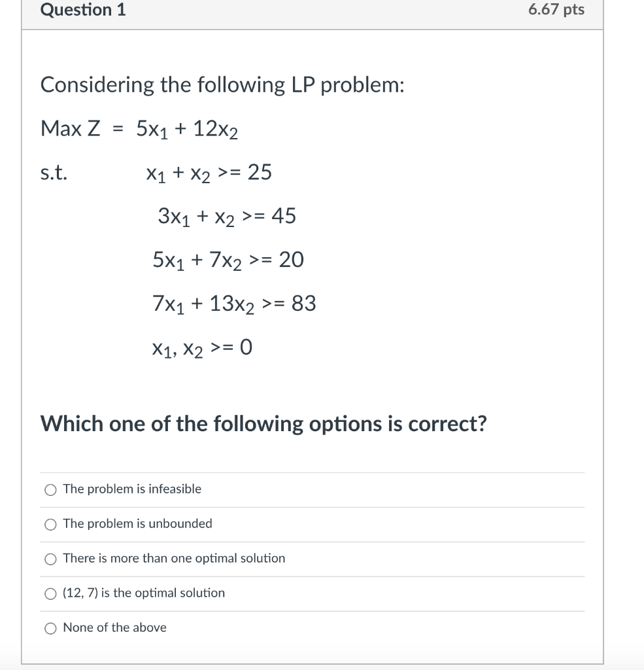Click the 'The problem is infeasible' answer text
The height and width of the screenshot is (670, 644).
(x=132, y=489)
